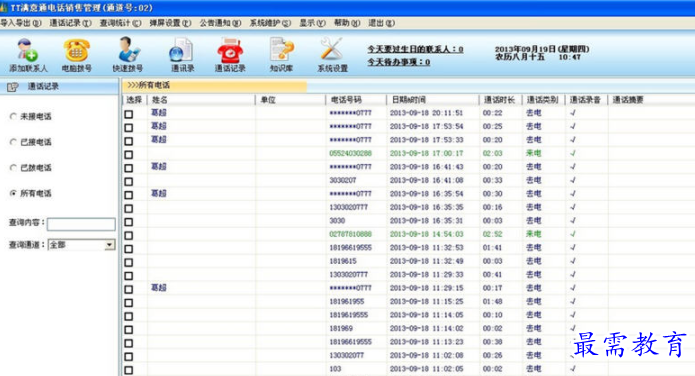Check the box for the 18196619555 11:32:53 row
This screenshot has width=695, height=376.
click(x=129, y=249)
